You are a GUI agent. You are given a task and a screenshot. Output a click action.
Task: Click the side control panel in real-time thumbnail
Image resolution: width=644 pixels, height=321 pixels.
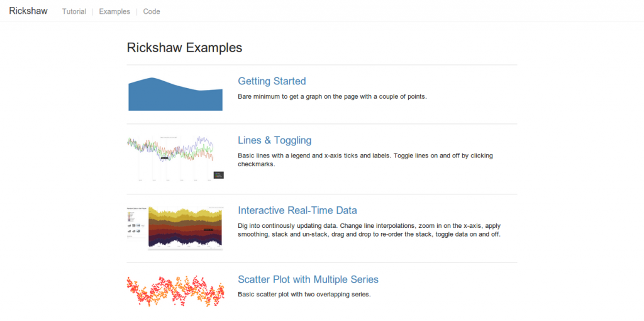[136, 224]
